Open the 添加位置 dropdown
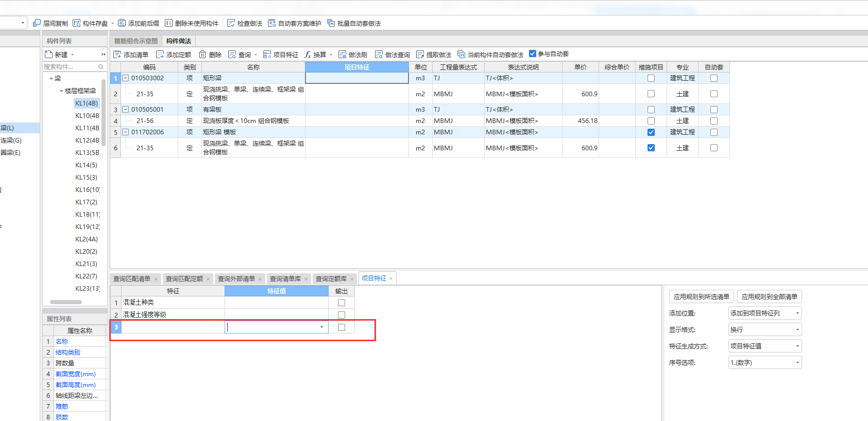Image resolution: width=868 pixels, height=421 pixels. tap(765, 313)
